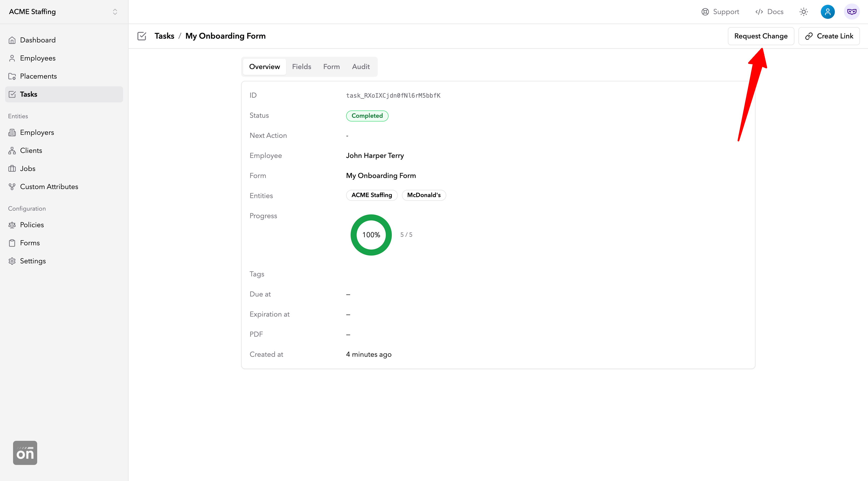Open Employees via its person icon
868x481 pixels.
12,58
